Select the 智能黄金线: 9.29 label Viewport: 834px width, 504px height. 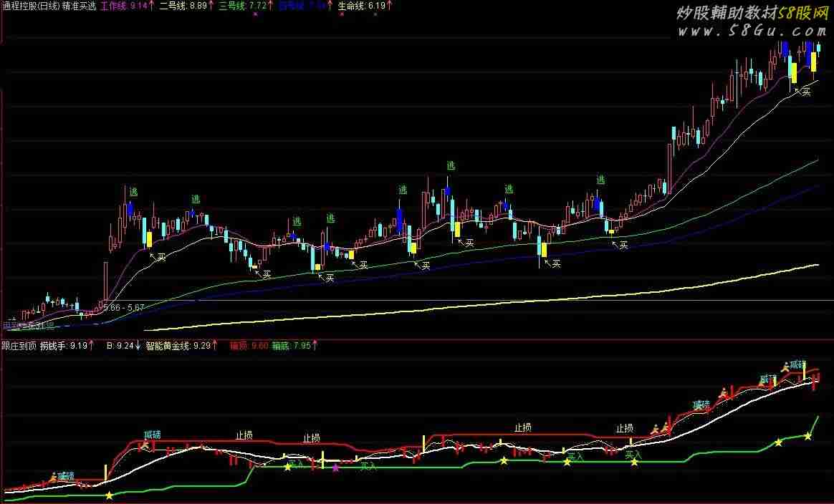[178, 346]
